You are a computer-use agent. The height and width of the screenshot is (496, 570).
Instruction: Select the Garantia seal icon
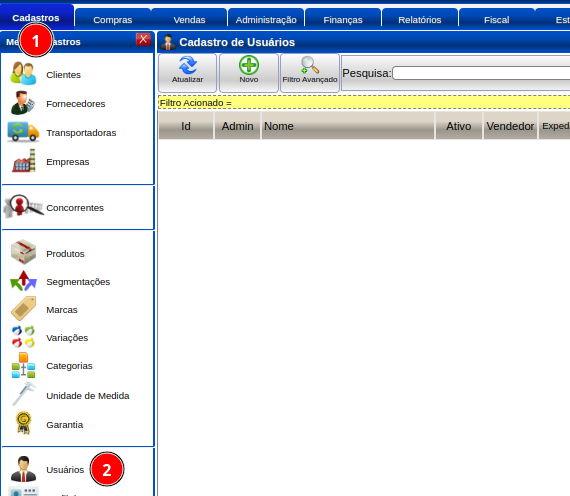tap(24, 423)
